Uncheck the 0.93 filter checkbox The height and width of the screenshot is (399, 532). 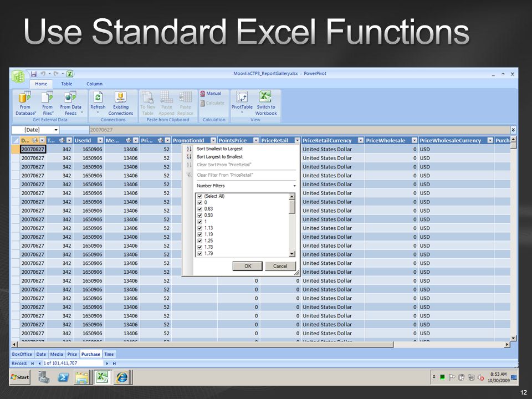pos(200,215)
